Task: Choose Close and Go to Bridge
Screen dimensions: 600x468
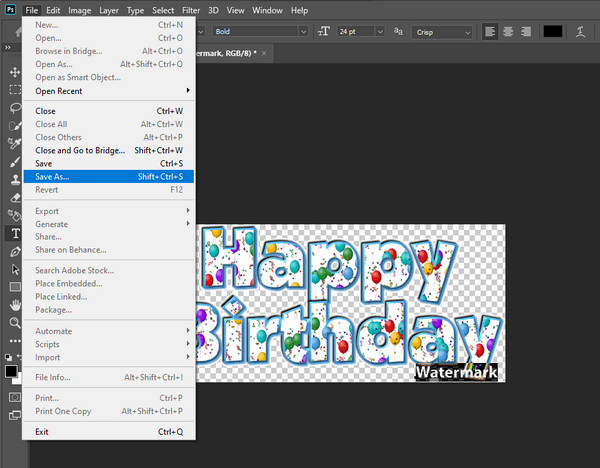Action: click(109, 150)
